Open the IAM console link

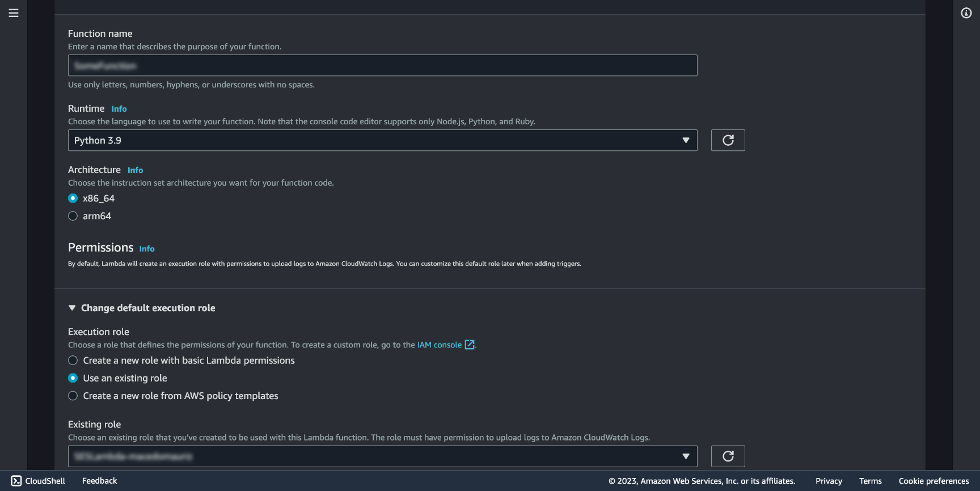tap(440, 345)
